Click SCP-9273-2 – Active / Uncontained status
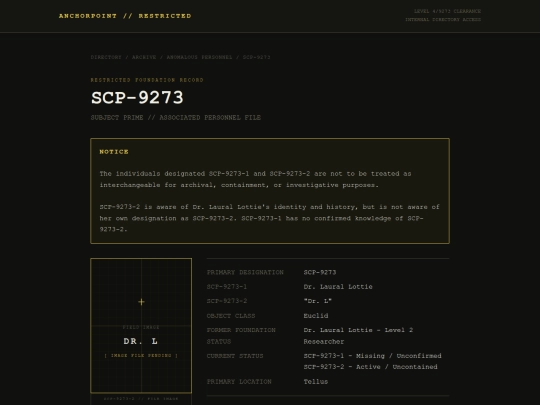 pyautogui.click(x=371, y=367)
